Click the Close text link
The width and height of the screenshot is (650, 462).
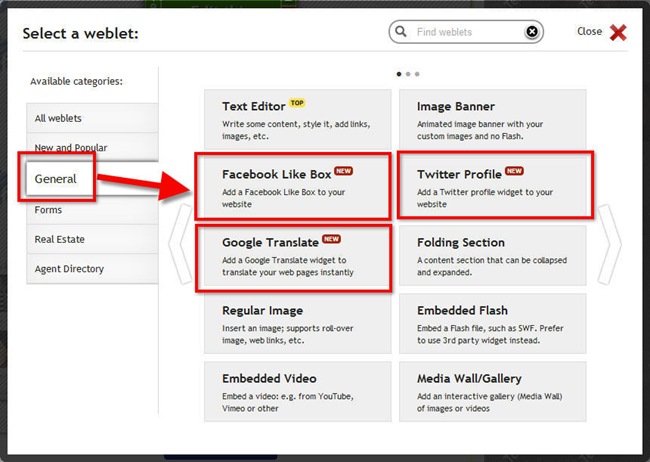[589, 32]
